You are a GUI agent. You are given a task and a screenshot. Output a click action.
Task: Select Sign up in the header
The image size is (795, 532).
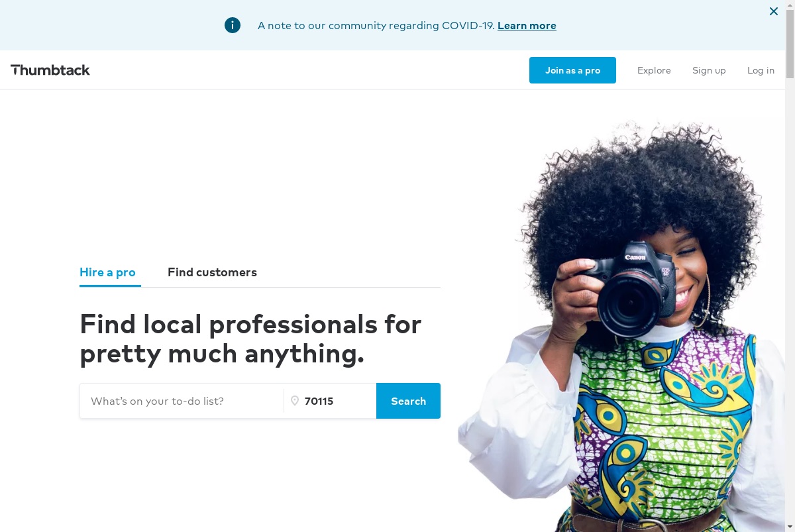click(709, 70)
